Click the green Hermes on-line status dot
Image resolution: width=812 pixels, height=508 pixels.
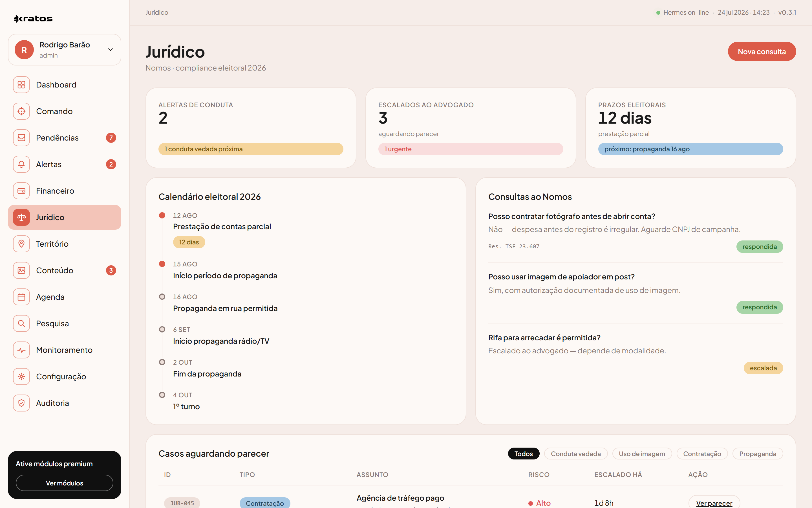click(658, 13)
